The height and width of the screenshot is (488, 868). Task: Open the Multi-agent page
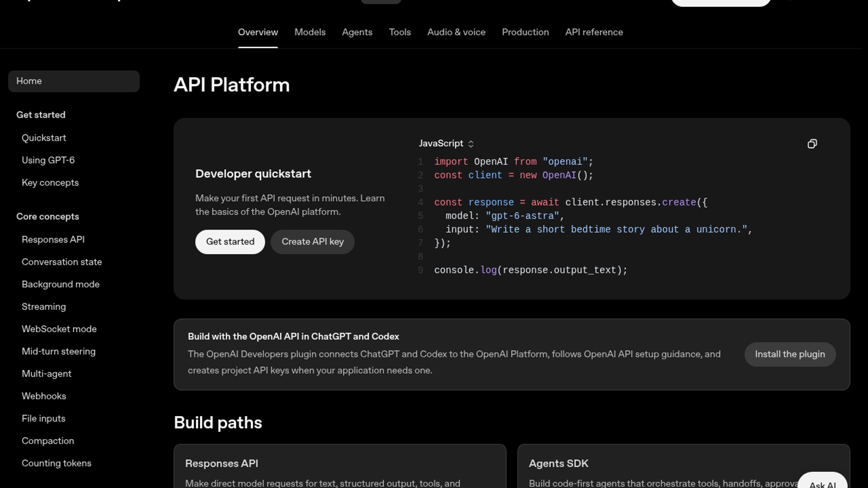(x=46, y=374)
